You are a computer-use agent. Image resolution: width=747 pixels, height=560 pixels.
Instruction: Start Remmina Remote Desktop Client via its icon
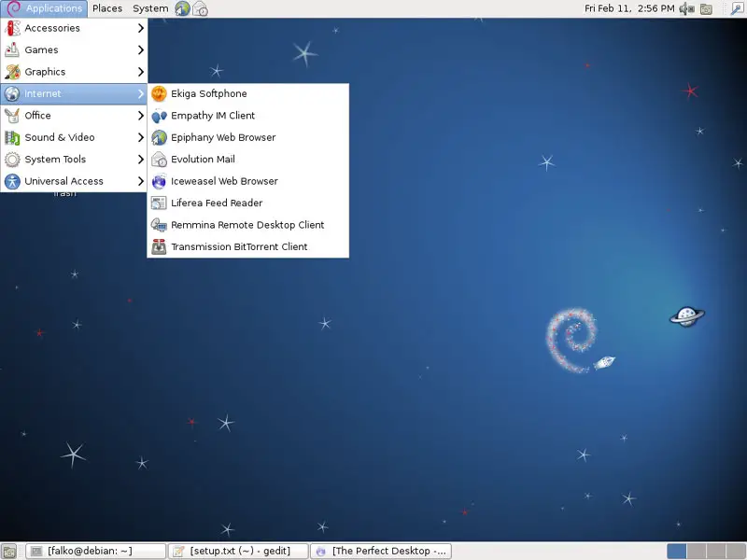[159, 225]
